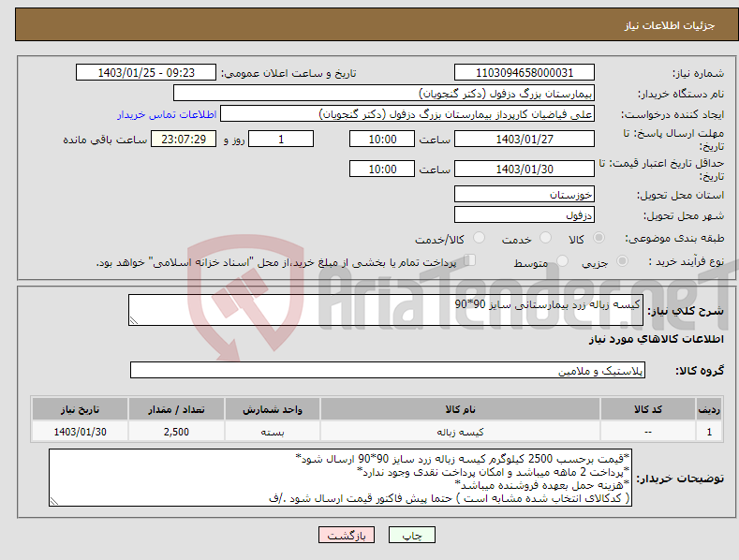
Task: Open اطلاعات تماس خریدار link
Action: point(167,114)
